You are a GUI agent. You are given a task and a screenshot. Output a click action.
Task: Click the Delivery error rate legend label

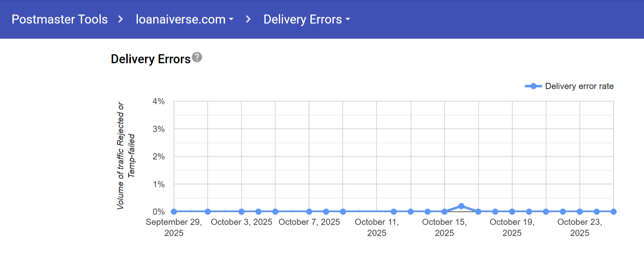point(579,86)
